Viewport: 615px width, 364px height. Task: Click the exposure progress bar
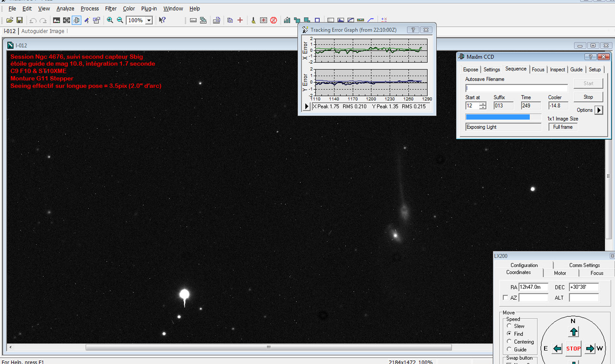click(x=503, y=117)
